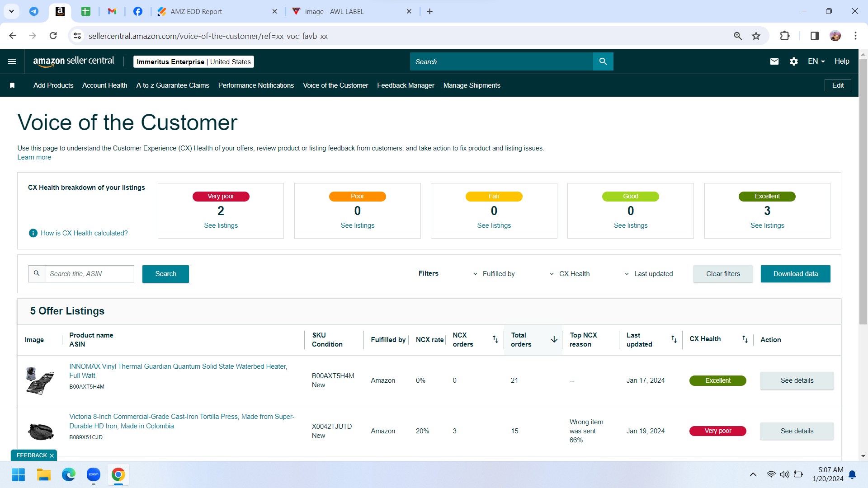The height and width of the screenshot is (488, 868).
Task: Open the mail messages icon
Action: 774,61
